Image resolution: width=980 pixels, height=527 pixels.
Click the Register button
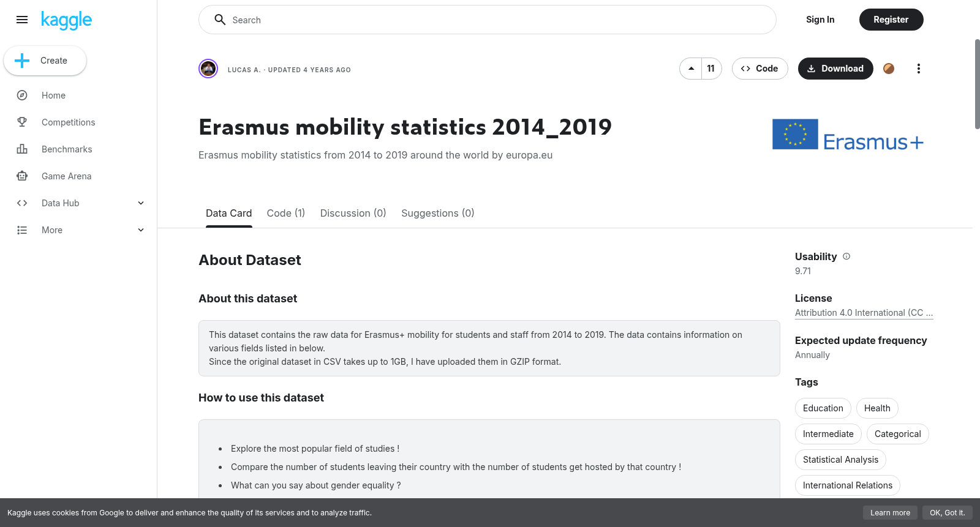pos(891,20)
